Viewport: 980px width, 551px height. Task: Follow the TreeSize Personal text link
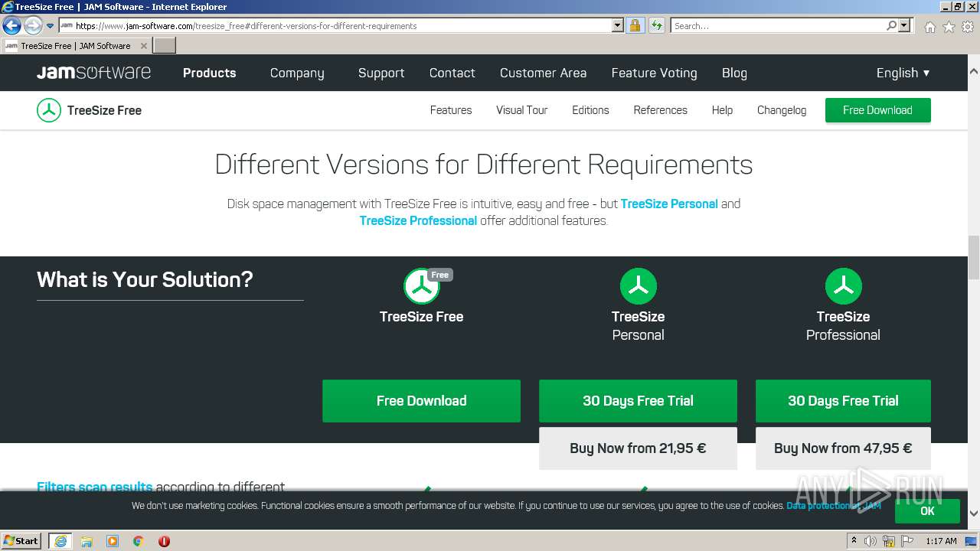[x=669, y=204]
